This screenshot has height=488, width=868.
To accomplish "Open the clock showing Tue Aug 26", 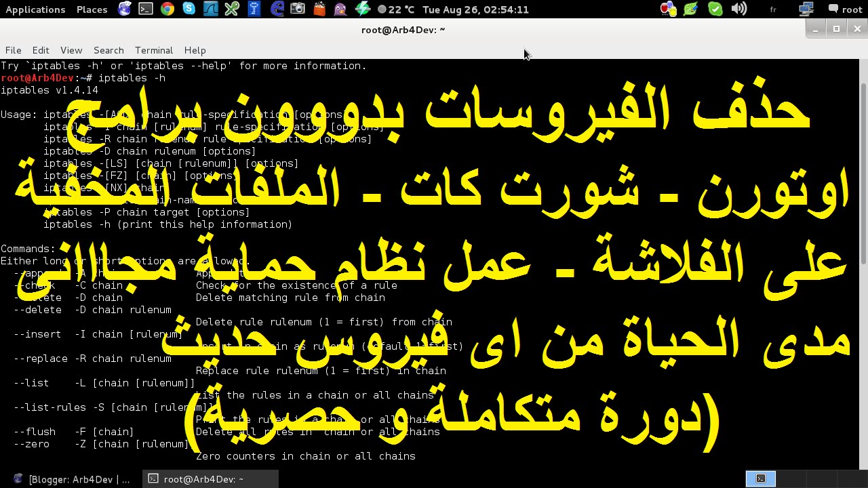I will (475, 9).
